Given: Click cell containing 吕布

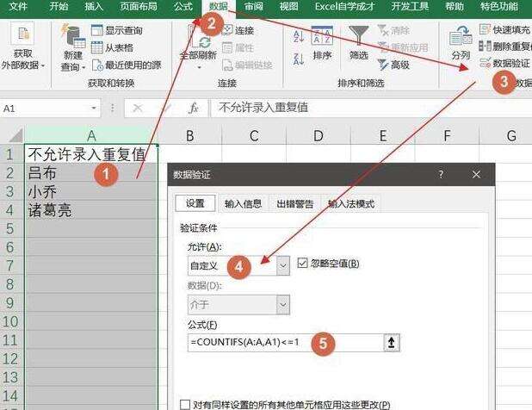Looking at the screenshot, I should [x=91, y=173].
